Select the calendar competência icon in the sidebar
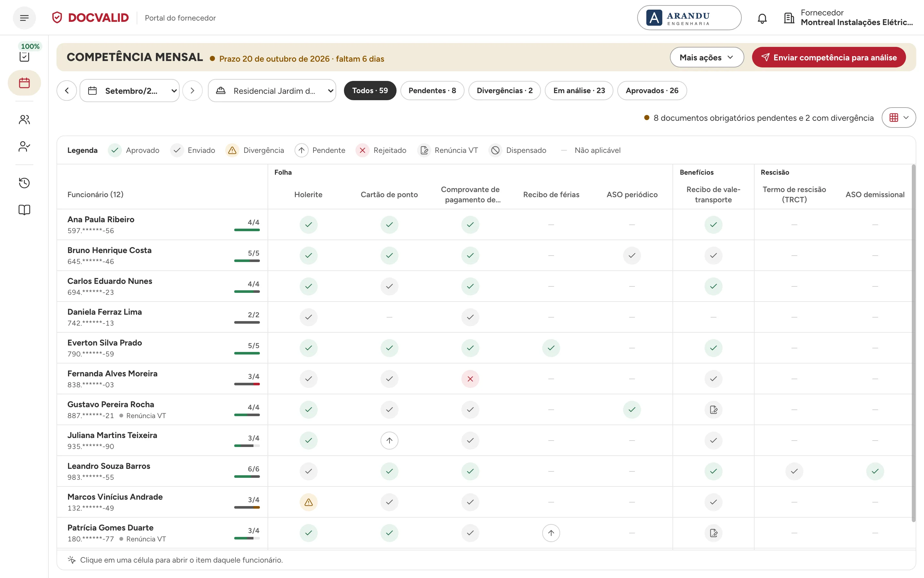 pyautogui.click(x=24, y=83)
